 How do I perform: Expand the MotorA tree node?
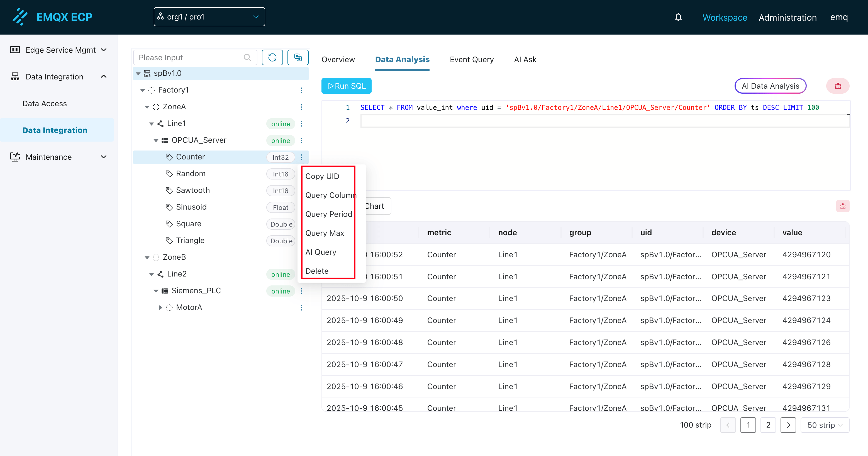[x=160, y=308]
